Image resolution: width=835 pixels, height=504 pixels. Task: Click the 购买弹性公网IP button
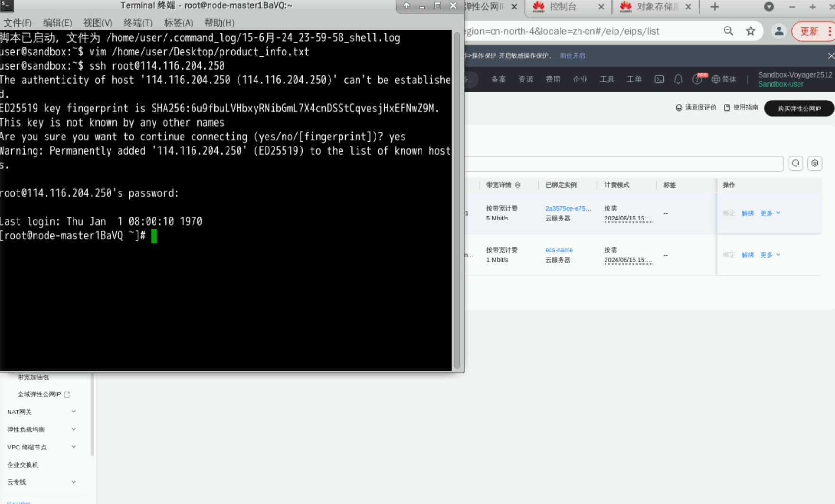coord(799,109)
